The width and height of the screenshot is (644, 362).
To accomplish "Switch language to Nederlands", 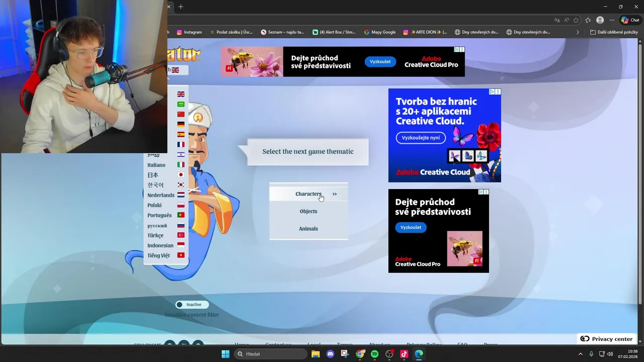I will (166, 195).
